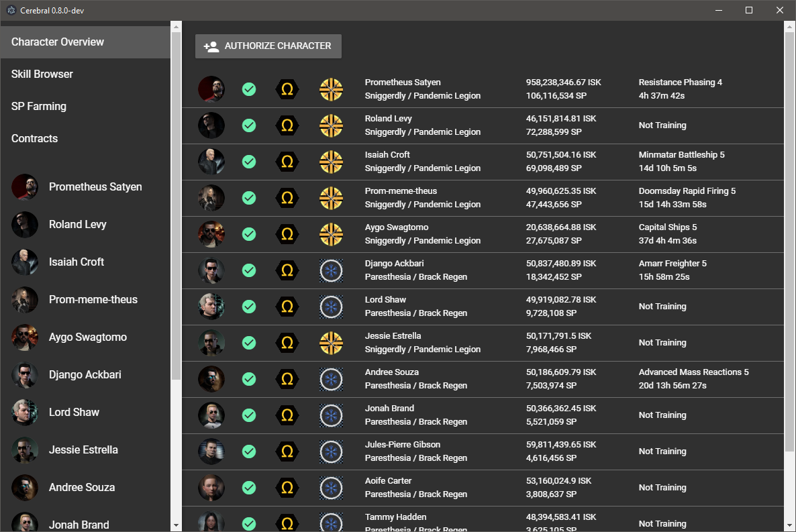796x532 pixels.
Task: Click Sniggerdly corp logo for Prometheus Satyen
Action: [x=331, y=89]
